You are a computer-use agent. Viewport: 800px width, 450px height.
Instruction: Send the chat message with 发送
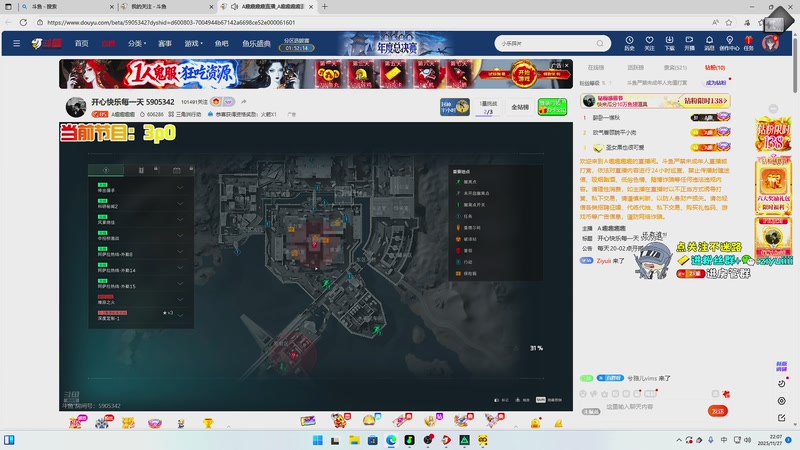718,411
